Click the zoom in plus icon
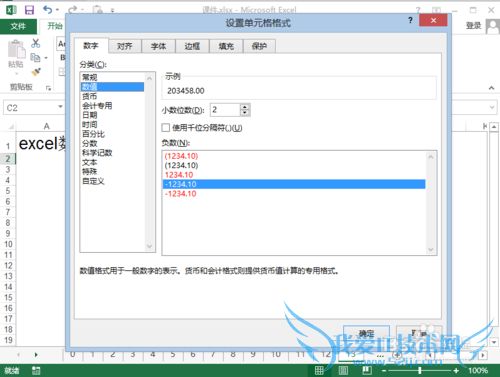The image size is (500, 377). (x=456, y=370)
